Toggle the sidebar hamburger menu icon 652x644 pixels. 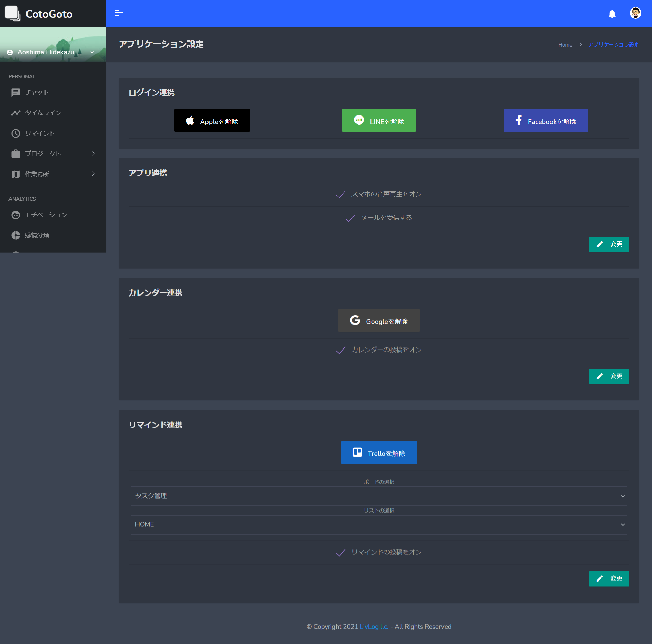[x=119, y=13]
